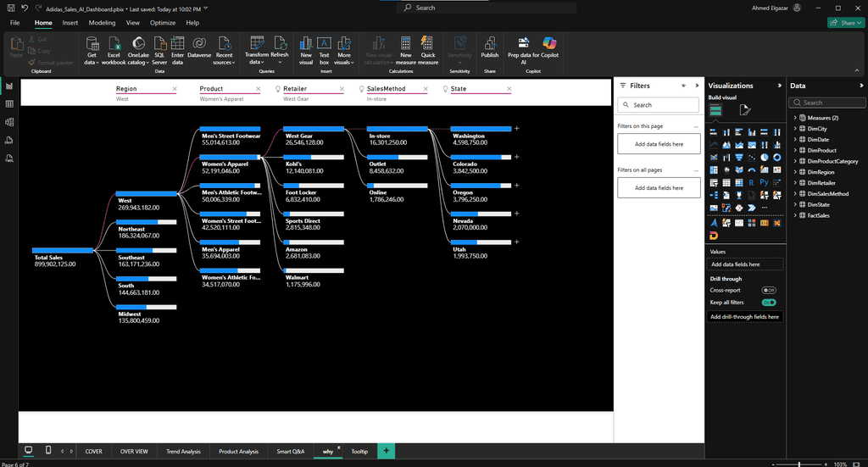Select the pie chart visual
The width and height of the screenshot is (868, 467).
pyautogui.click(x=765, y=157)
